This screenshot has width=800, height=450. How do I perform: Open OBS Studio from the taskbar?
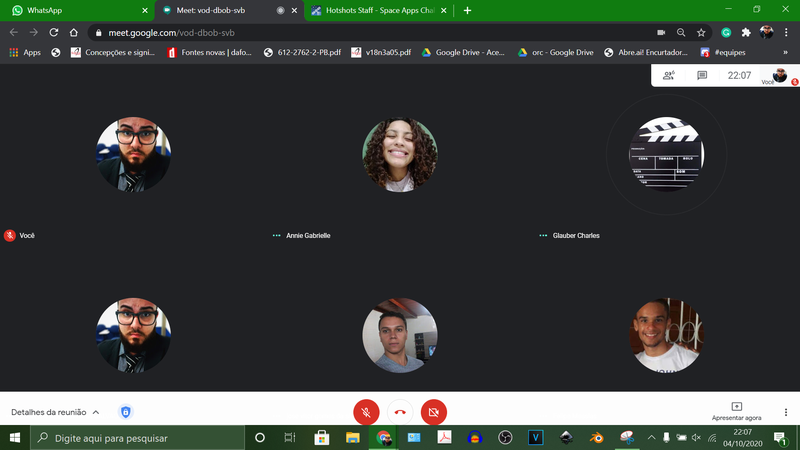tap(505, 438)
